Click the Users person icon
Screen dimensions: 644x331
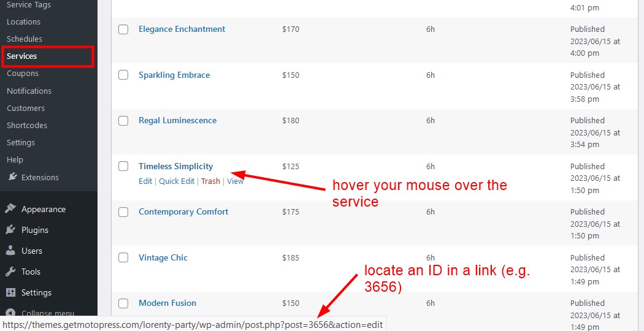tap(10, 251)
